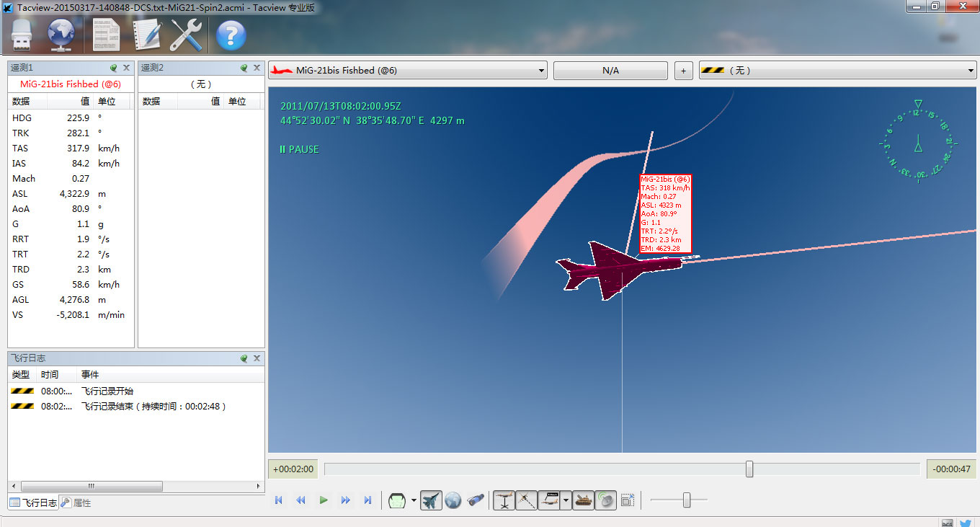Image resolution: width=980 pixels, height=527 pixels.
Task: Open the USB drive file menu icon
Action: click(x=23, y=35)
